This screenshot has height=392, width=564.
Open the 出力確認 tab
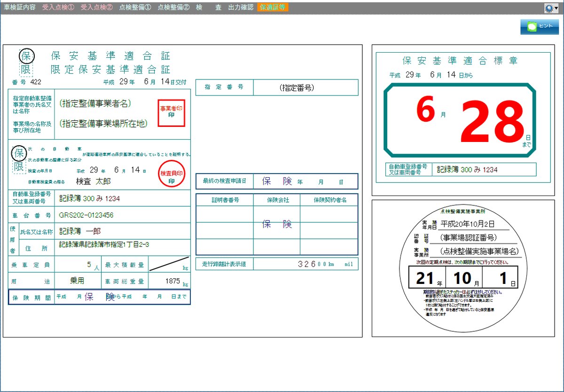[240, 8]
